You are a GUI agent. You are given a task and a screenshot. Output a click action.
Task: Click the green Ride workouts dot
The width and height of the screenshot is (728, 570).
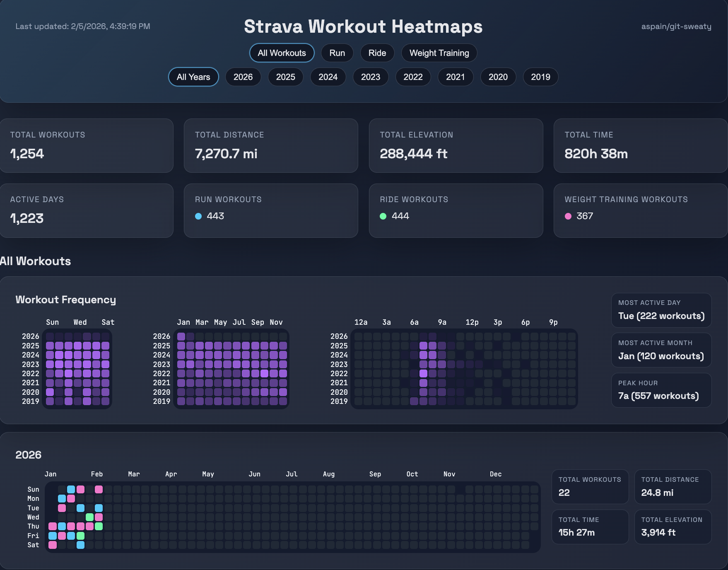(x=383, y=216)
